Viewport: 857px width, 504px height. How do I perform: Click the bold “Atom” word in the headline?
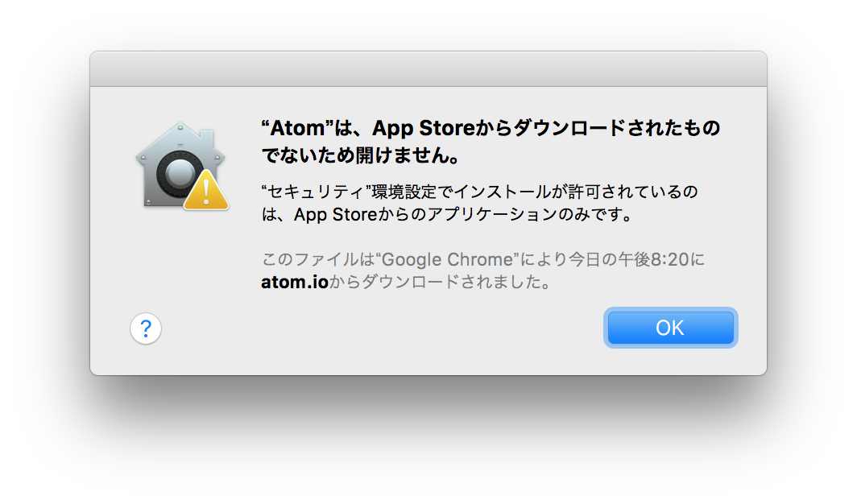297,128
